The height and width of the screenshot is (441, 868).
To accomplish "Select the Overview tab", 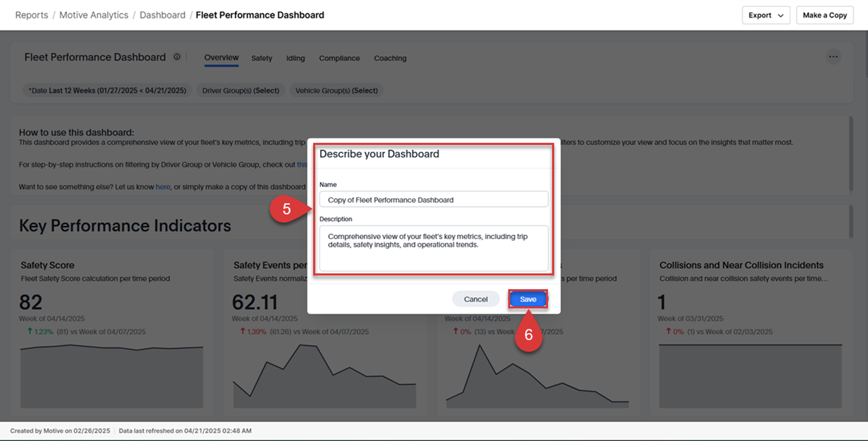I will [221, 58].
